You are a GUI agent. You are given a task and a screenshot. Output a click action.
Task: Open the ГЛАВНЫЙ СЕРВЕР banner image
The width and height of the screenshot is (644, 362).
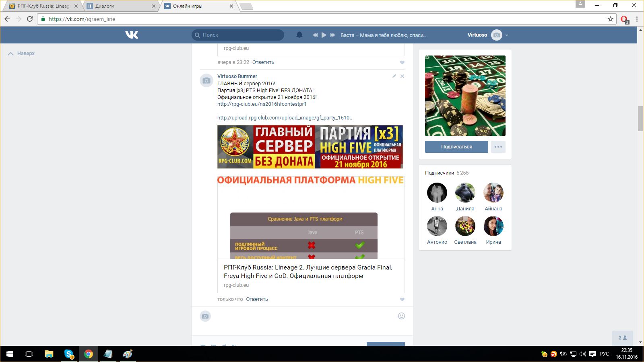click(x=310, y=147)
